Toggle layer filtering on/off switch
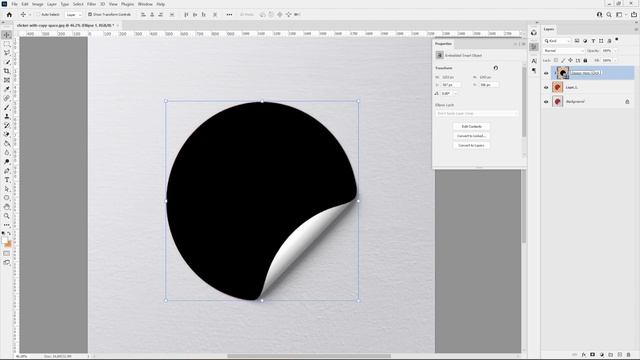Image resolution: width=640 pixels, height=360 pixels. pos(617,40)
